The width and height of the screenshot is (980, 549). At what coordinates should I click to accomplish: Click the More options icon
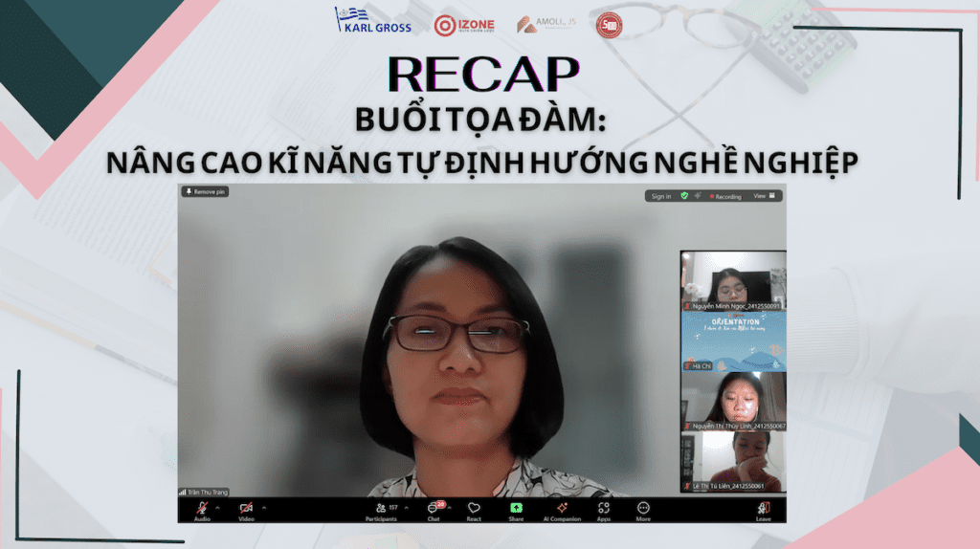click(x=643, y=507)
